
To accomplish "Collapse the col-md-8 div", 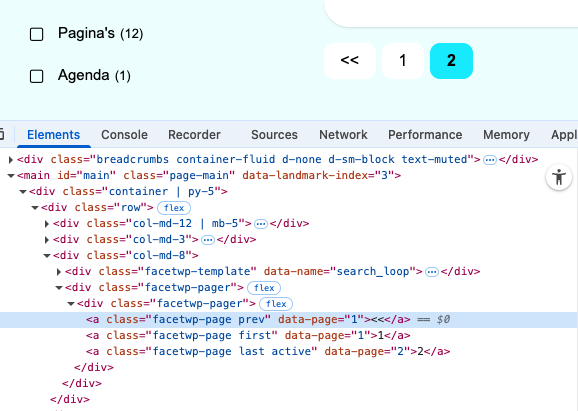I will (47, 256).
